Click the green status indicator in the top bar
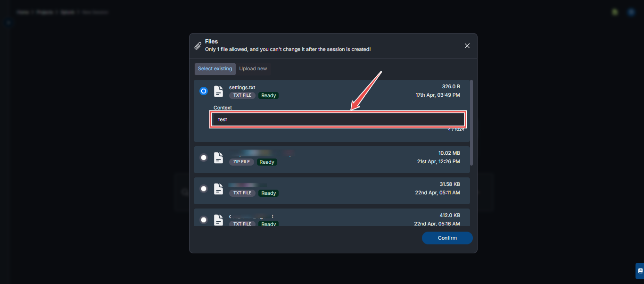 tap(615, 12)
